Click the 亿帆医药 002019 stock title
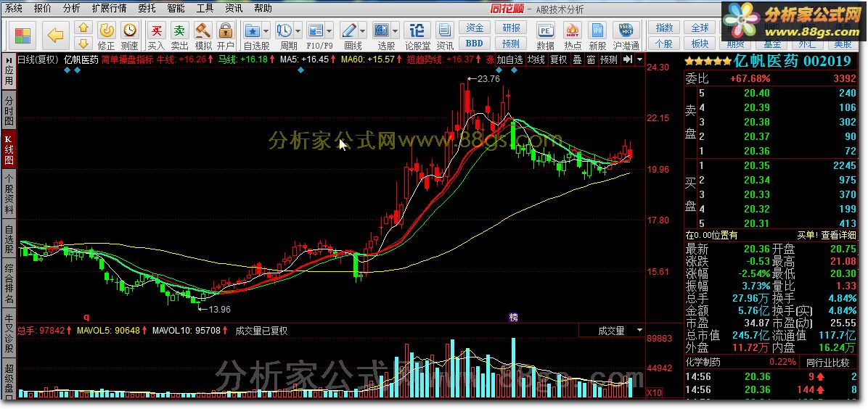868x409 pixels. point(793,61)
